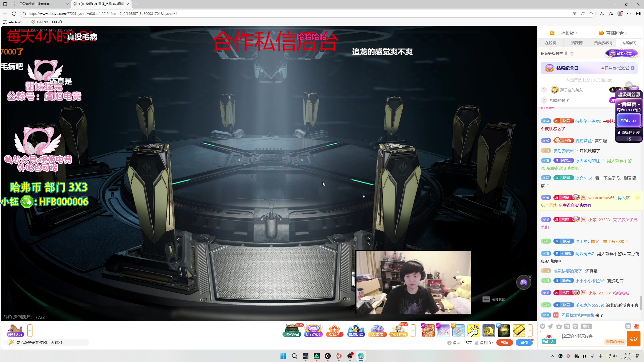Screen dimensions: 644x362
Task: Open the Windows Start menu
Action: coord(284,356)
